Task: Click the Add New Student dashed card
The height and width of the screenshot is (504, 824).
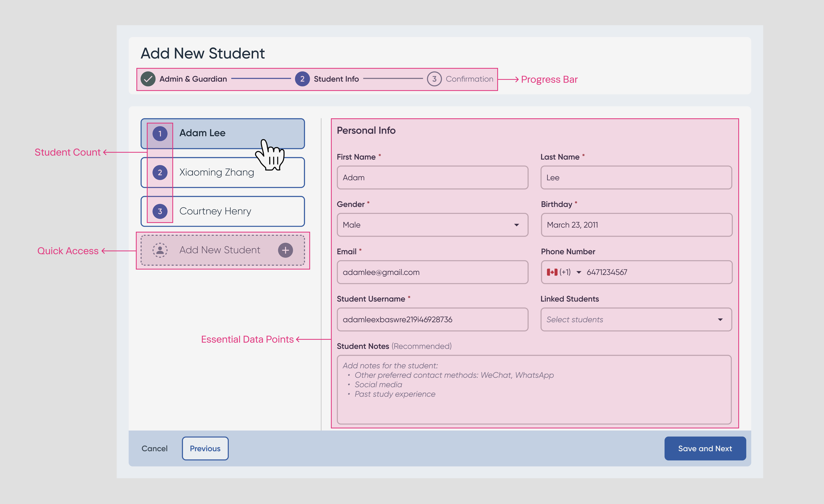Action: click(x=223, y=250)
